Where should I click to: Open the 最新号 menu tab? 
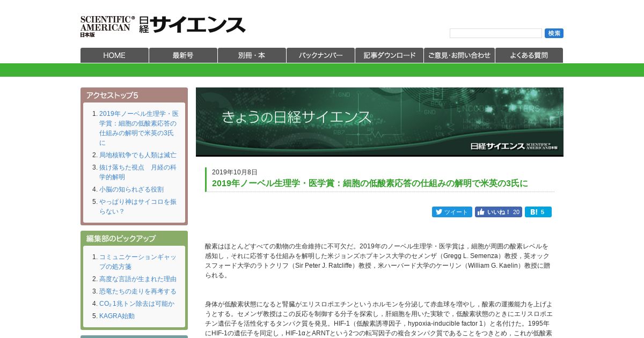pyautogui.click(x=183, y=55)
